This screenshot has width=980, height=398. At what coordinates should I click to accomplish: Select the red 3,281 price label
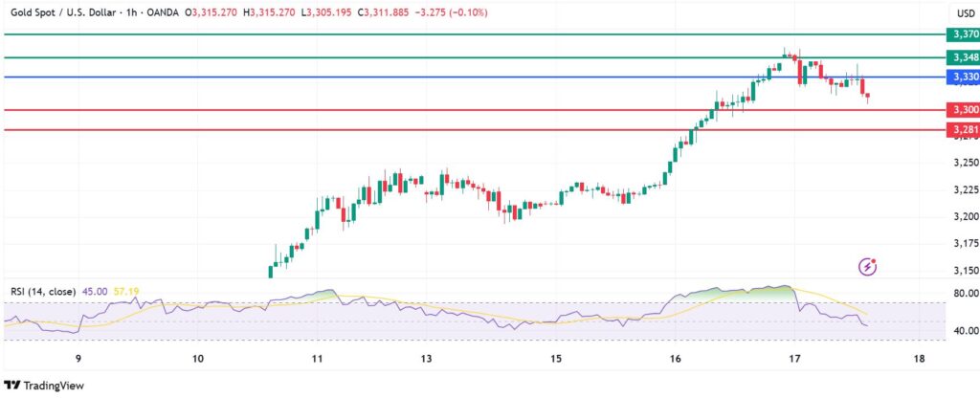click(x=961, y=129)
